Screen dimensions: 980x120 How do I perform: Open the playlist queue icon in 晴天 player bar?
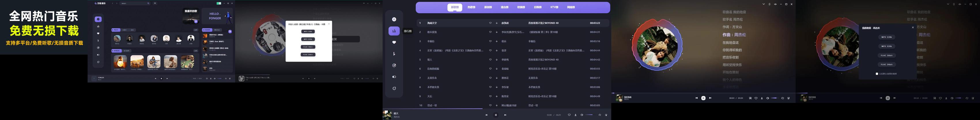pyautogui.click(x=606, y=115)
